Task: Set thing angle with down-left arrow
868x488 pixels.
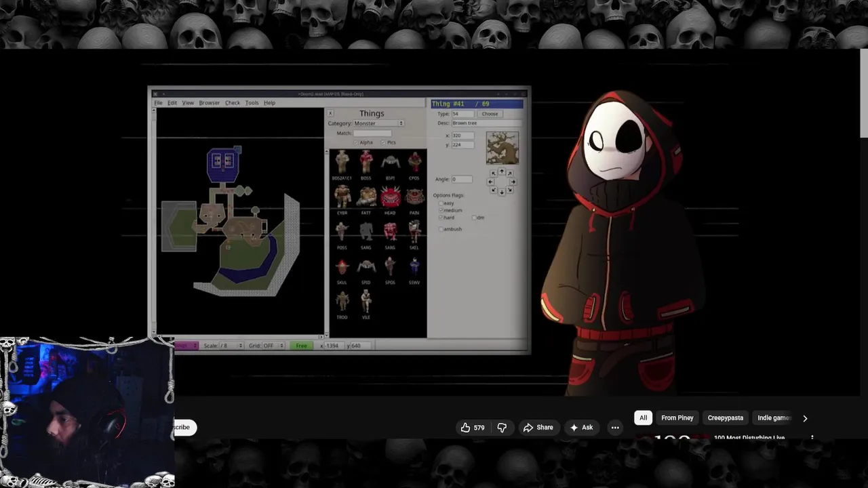Action: coord(494,190)
